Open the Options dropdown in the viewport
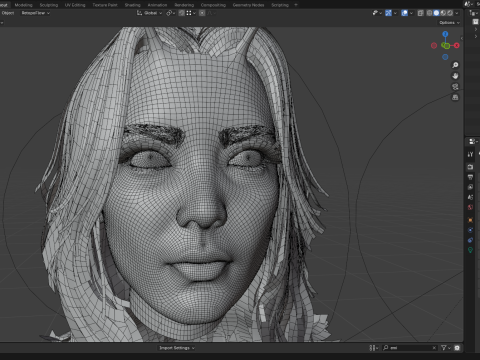The width and height of the screenshot is (480, 360). (449, 23)
